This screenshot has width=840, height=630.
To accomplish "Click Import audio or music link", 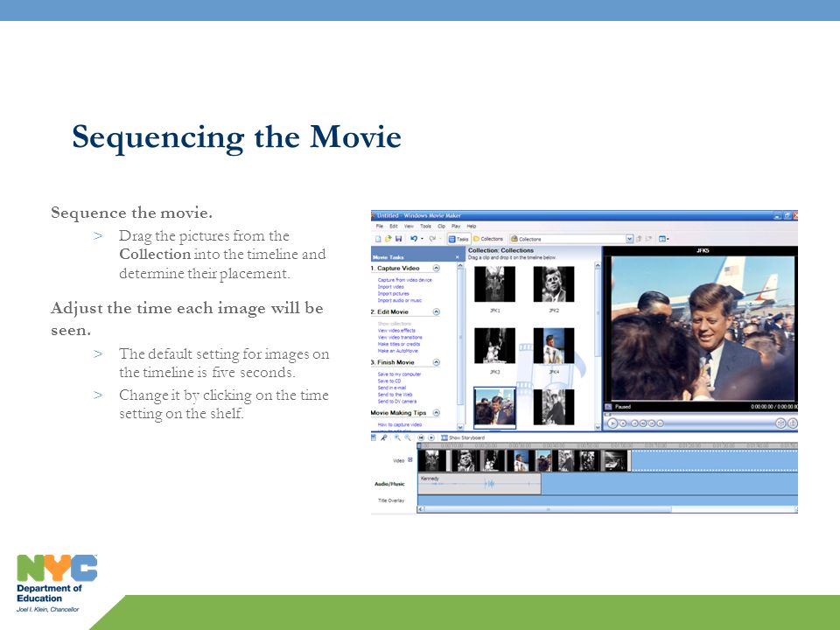I will pos(400,300).
